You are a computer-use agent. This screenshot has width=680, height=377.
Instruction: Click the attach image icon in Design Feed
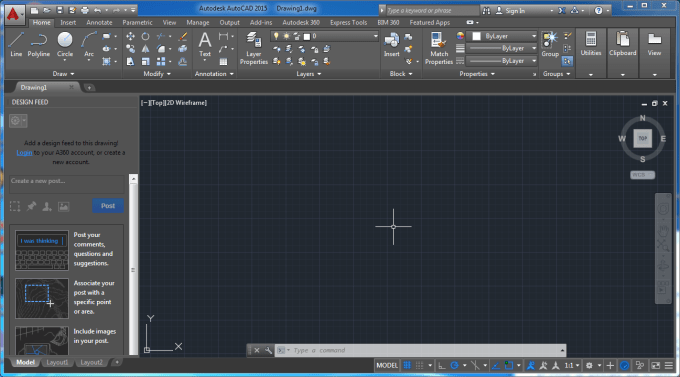(64, 207)
